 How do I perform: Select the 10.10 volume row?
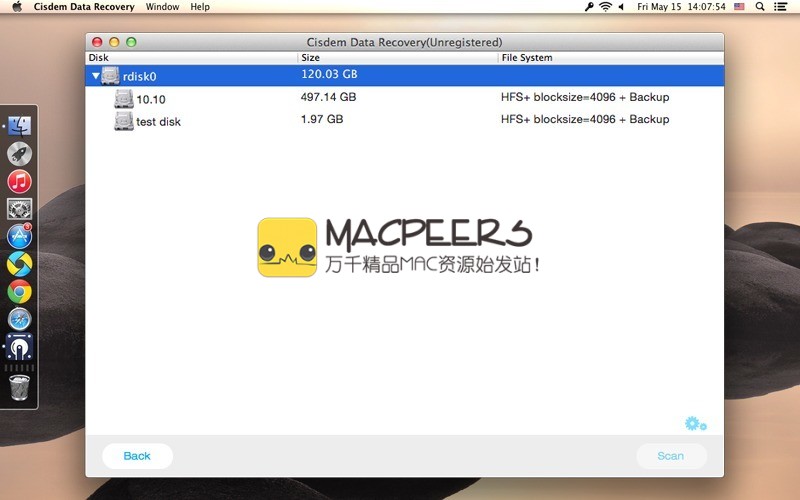click(x=404, y=98)
